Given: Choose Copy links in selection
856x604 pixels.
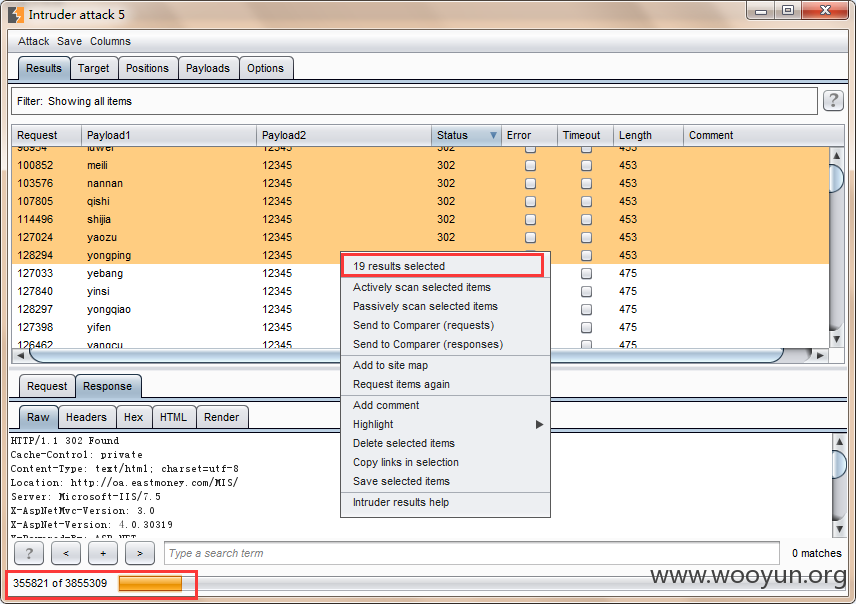Looking at the screenshot, I should pyautogui.click(x=445, y=463).
